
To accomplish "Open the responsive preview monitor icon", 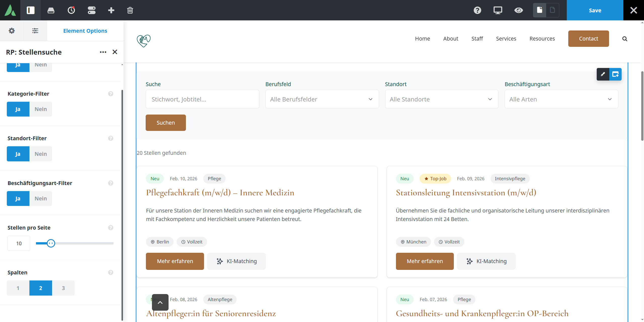I will 497,10.
